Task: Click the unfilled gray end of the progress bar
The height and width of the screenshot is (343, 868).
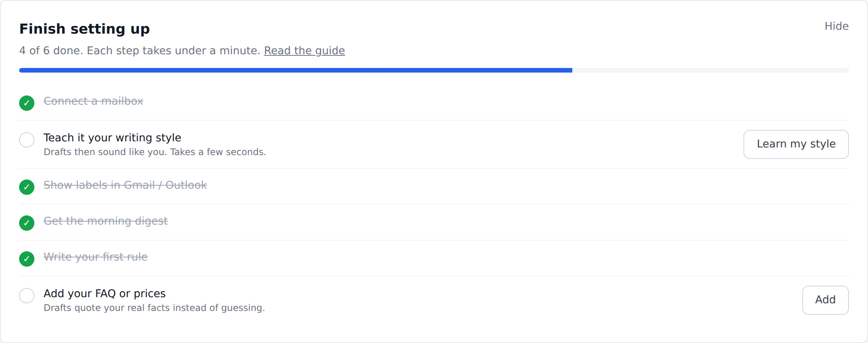Action: point(711,70)
